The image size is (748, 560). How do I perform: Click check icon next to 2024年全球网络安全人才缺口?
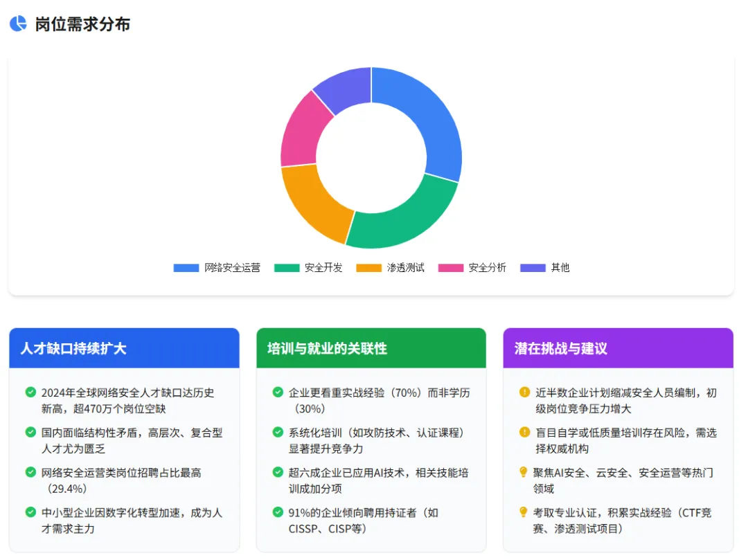(30, 392)
